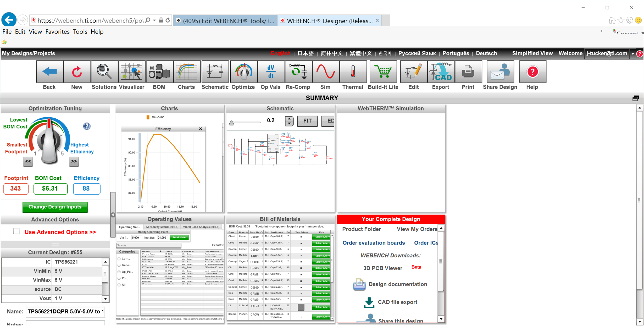This screenshot has width=644, height=326.
Task: Click the schematic zoom slider handle
Action: tap(231, 123)
